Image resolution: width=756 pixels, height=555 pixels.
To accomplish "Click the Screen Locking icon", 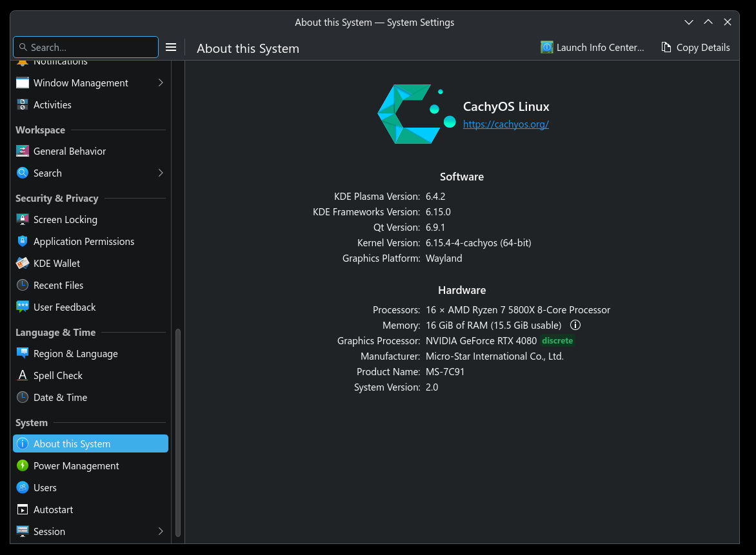I will coord(23,220).
